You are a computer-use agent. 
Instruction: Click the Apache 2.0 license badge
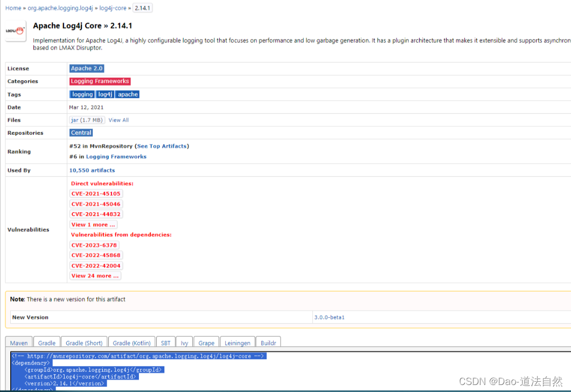(x=86, y=68)
